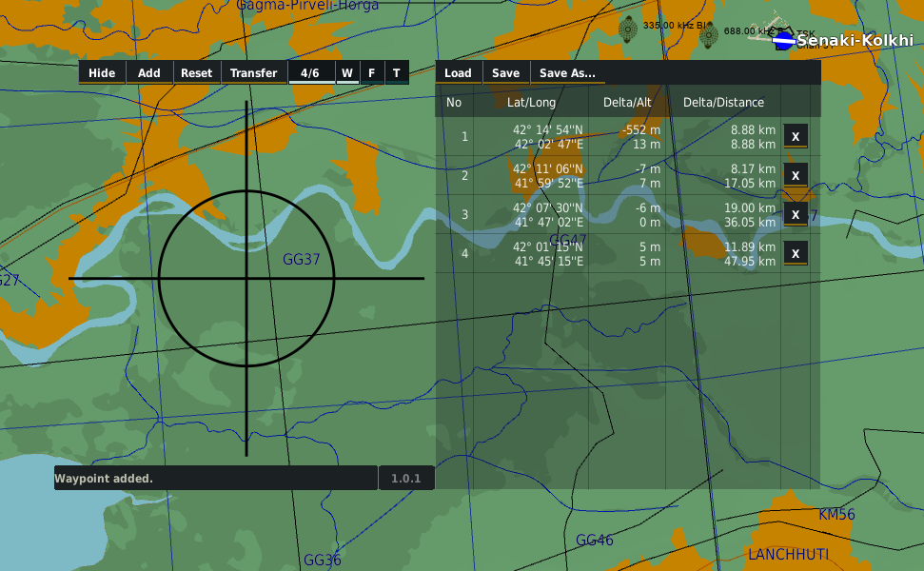Click the Senaki-Kolkhi airfield icon
924x571 pixels.
784,41
